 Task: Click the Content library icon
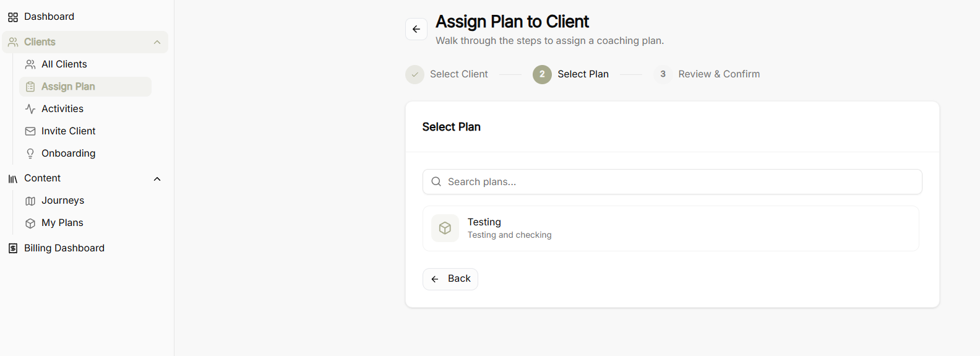tap(13, 179)
